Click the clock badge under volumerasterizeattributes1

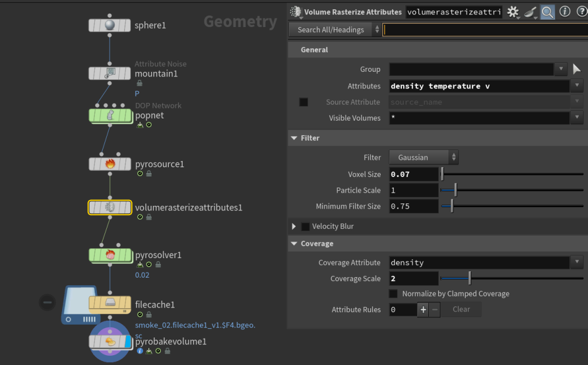(x=140, y=217)
